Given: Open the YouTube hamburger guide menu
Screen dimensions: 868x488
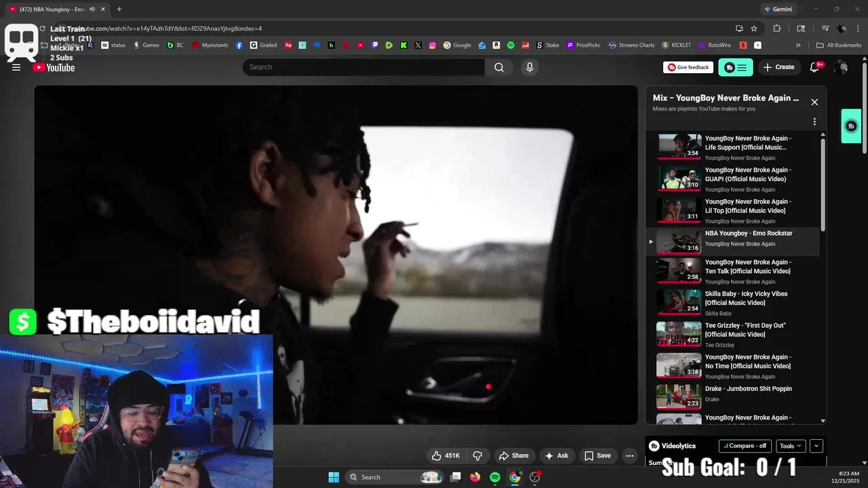Looking at the screenshot, I should (x=16, y=67).
